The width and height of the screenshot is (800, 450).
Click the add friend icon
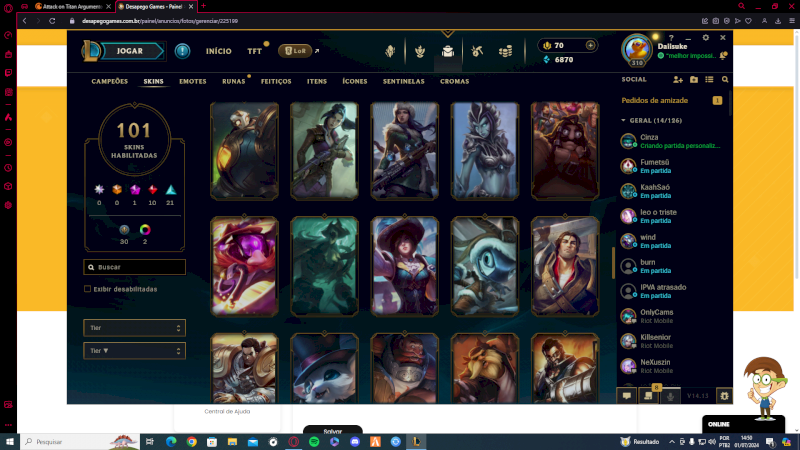[678, 80]
